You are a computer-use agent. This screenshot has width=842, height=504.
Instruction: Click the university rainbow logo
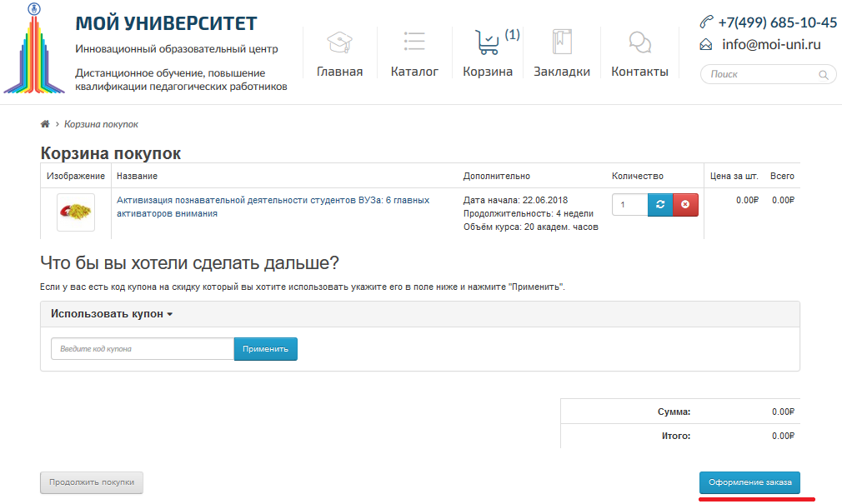33,49
